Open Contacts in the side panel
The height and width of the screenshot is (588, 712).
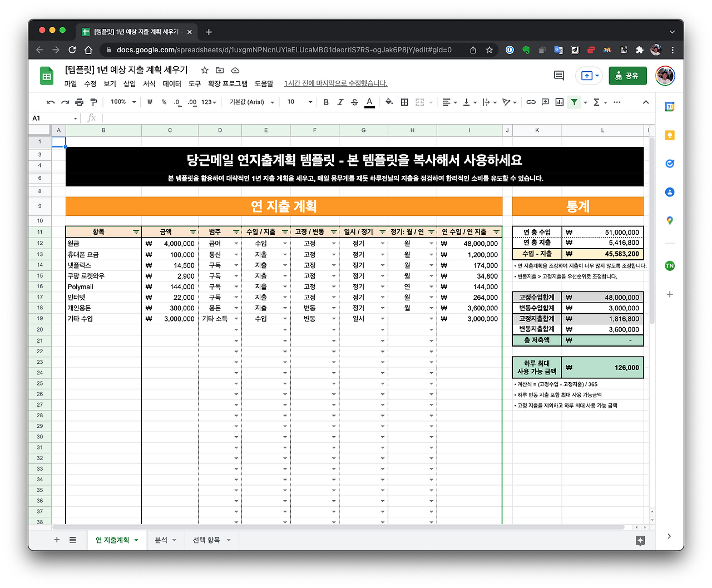point(670,192)
